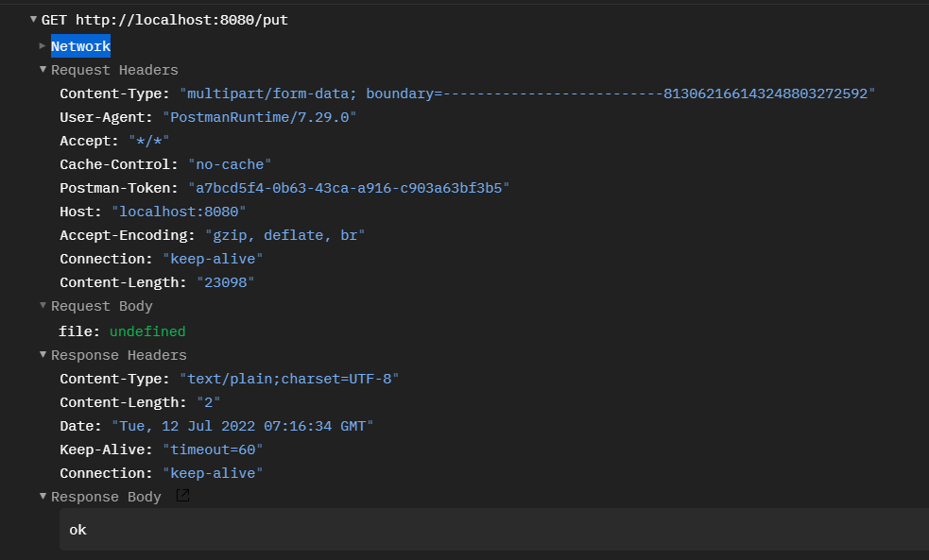Click the Cache-Control no-cache value

pos(230,164)
